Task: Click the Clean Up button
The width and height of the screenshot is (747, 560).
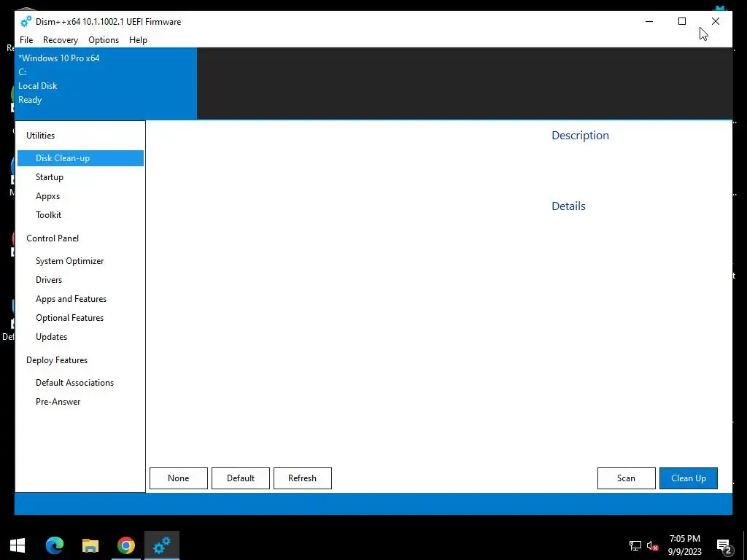Action: [689, 478]
